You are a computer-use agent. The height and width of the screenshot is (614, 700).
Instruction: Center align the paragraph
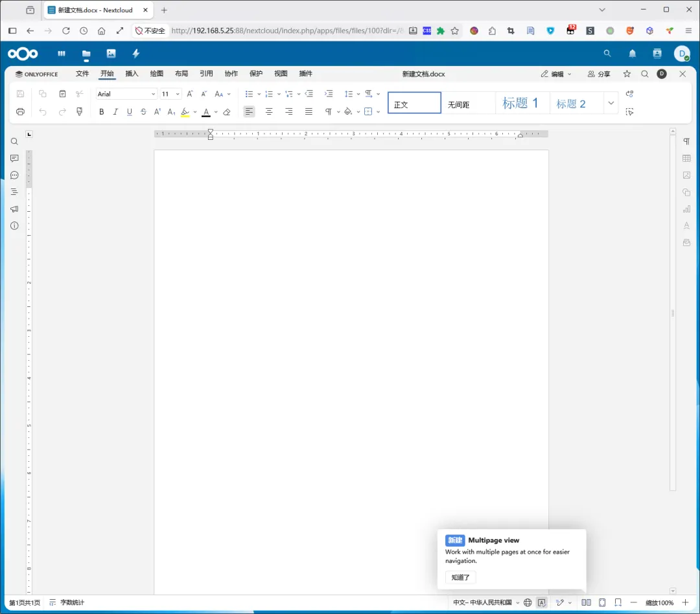pyautogui.click(x=269, y=111)
